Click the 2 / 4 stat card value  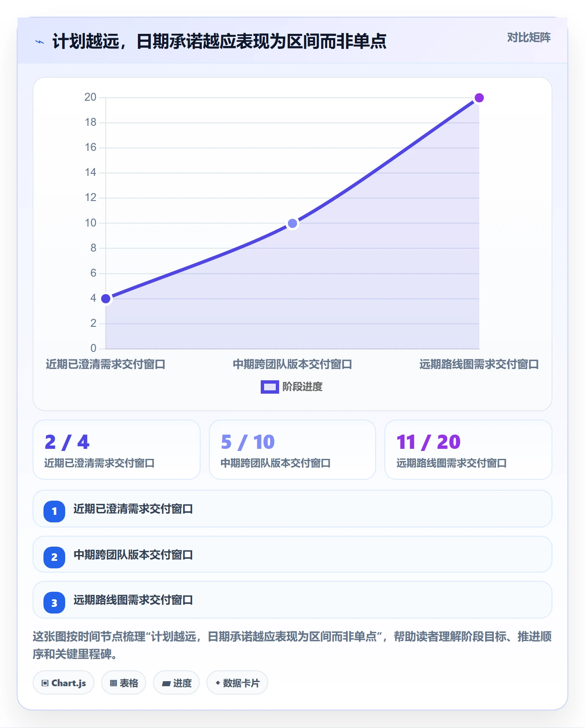[67, 442]
